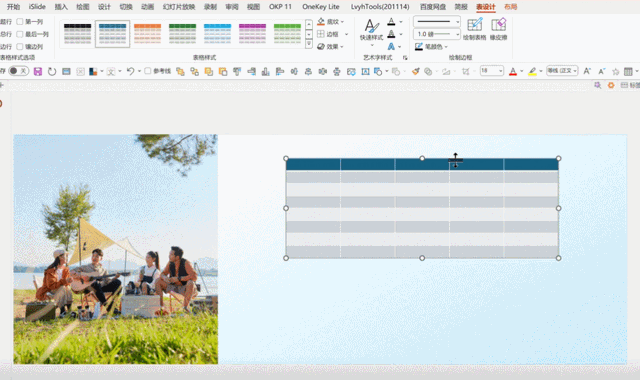This screenshot has height=380, width=640.
Task: Open the Insert (插入) ribbon tab
Action: (x=61, y=7)
